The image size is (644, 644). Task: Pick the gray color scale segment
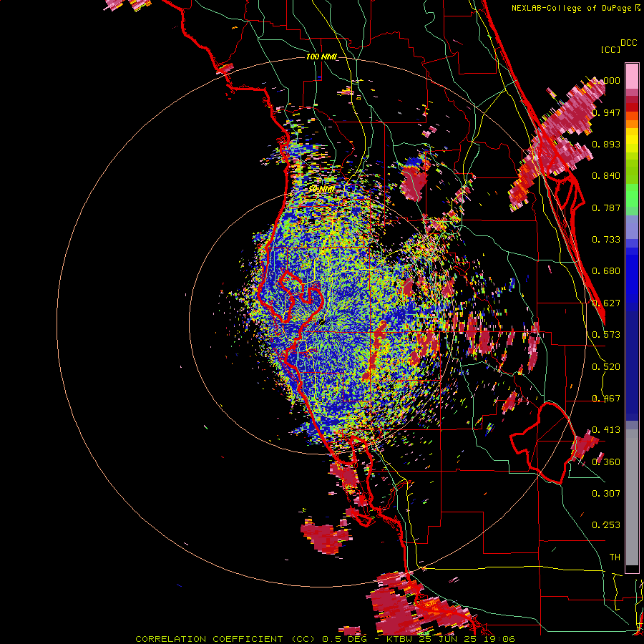click(632, 497)
